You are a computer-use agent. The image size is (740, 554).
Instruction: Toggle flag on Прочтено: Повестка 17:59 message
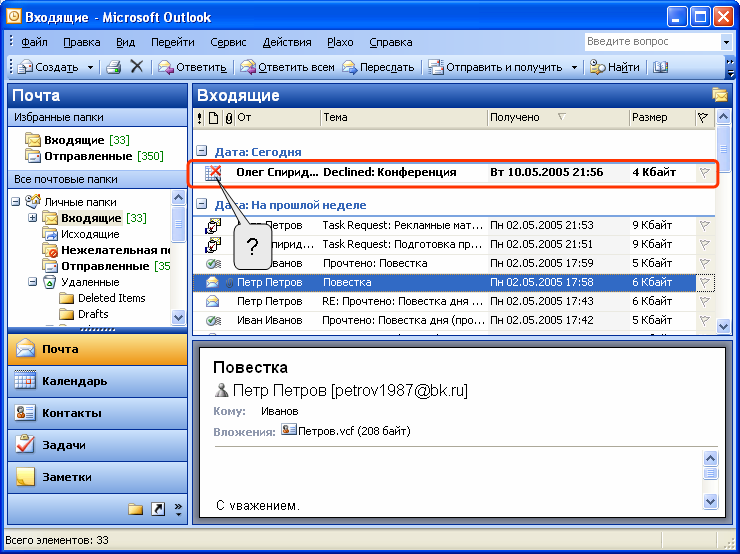pyautogui.click(x=705, y=263)
